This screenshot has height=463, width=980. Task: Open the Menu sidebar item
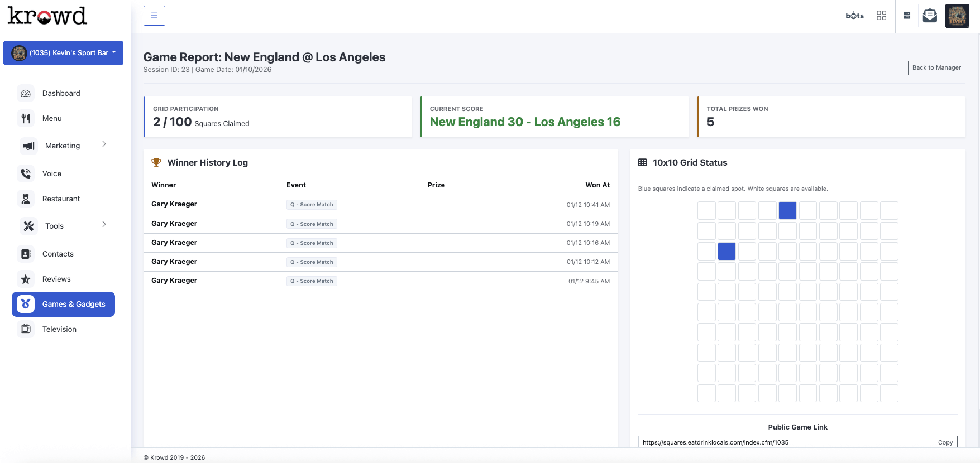(x=52, y=118)
